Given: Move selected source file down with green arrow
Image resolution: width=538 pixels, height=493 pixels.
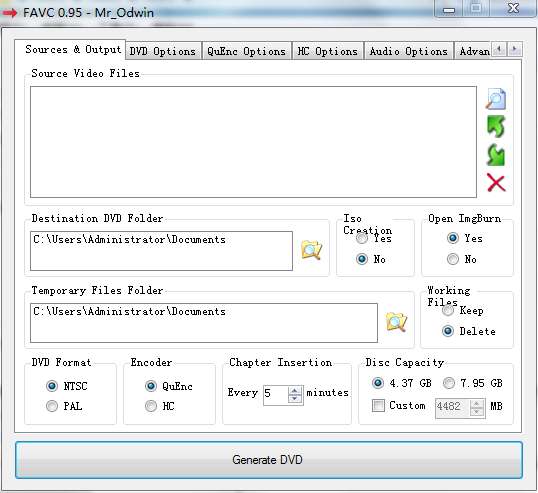Looking at the screenshot, I should tap(496, 155).
